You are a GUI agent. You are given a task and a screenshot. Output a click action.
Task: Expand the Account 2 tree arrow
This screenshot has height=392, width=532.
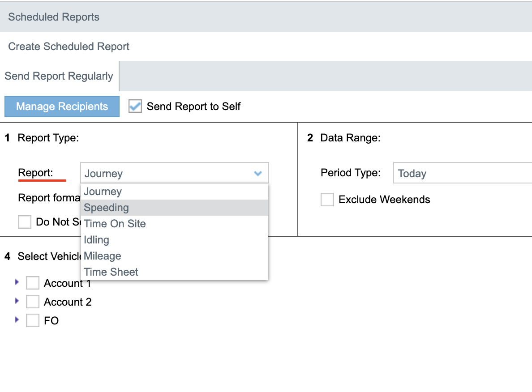coord(17,301)
